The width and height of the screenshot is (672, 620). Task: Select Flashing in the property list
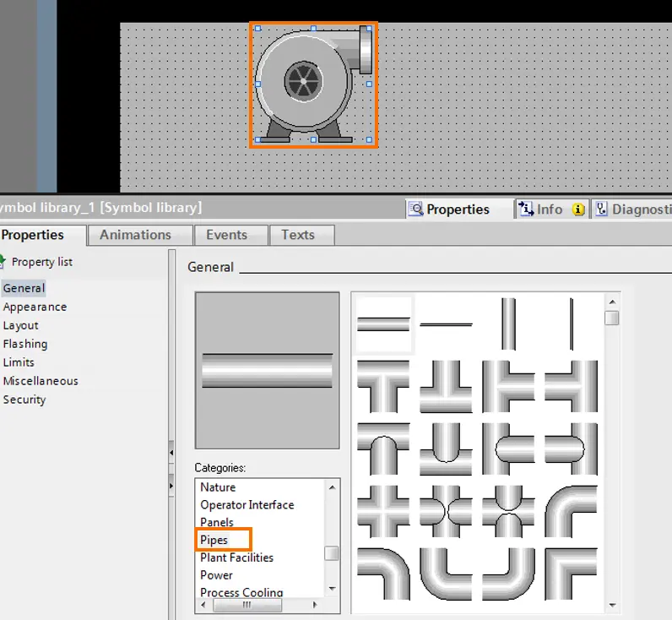tap(25, 344)
